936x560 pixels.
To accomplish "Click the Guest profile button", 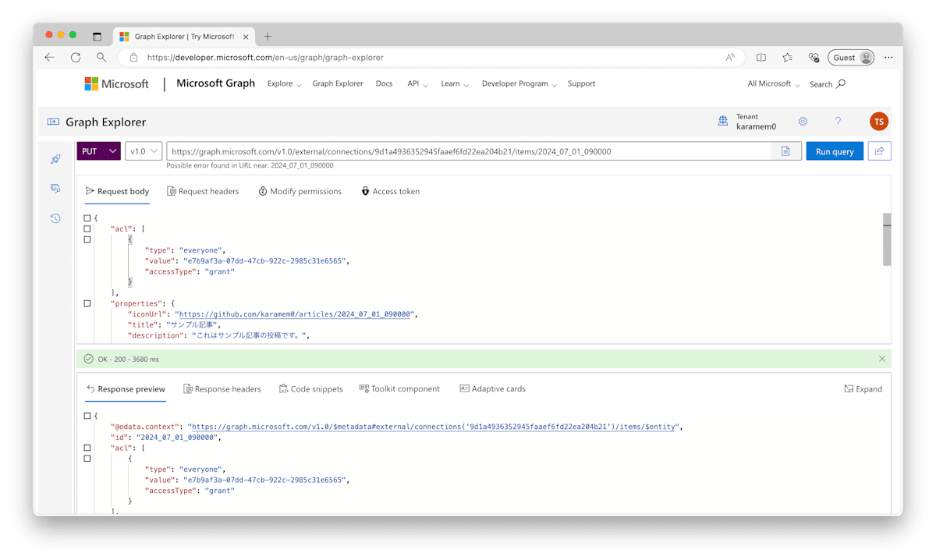I will pyautogui.click(x=851, y=57).
